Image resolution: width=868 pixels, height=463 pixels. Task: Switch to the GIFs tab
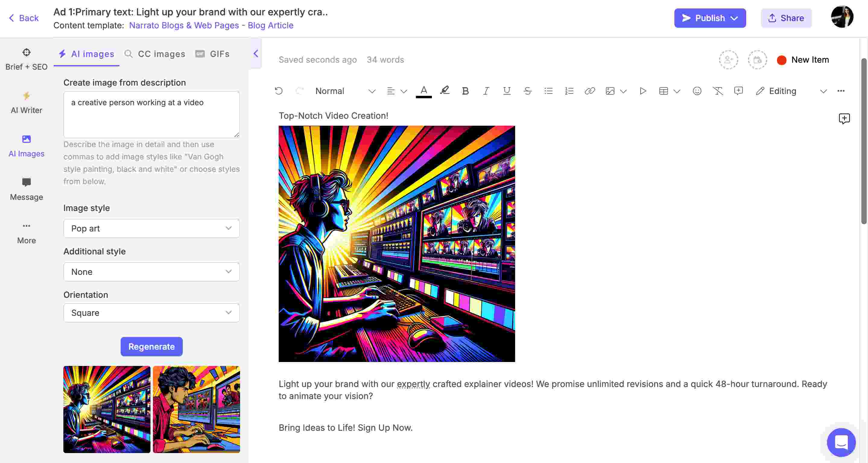click(x=212, y=54)
